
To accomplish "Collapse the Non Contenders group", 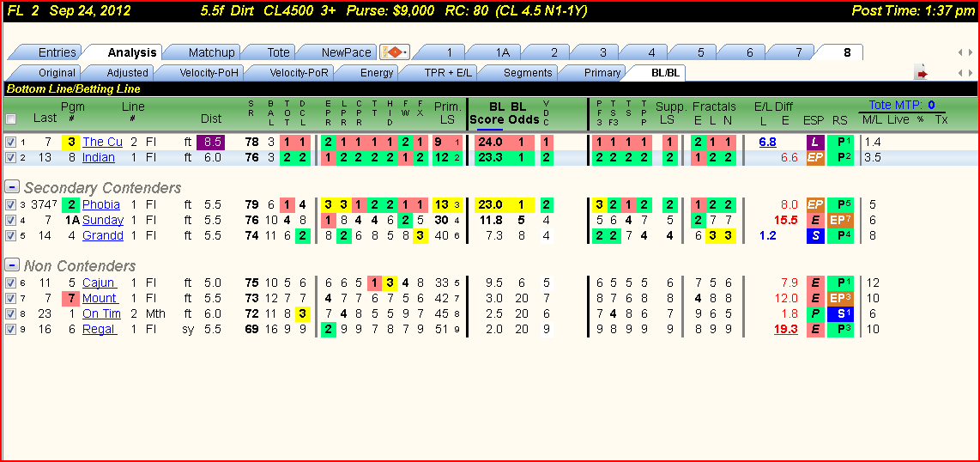I will tap(10, 265).
